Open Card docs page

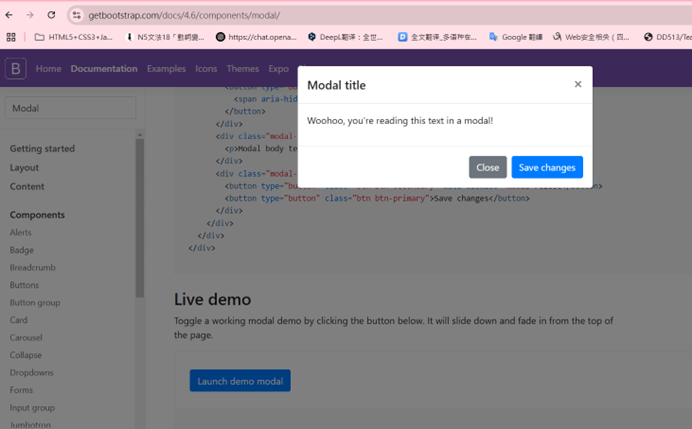(x=19, y=320)
